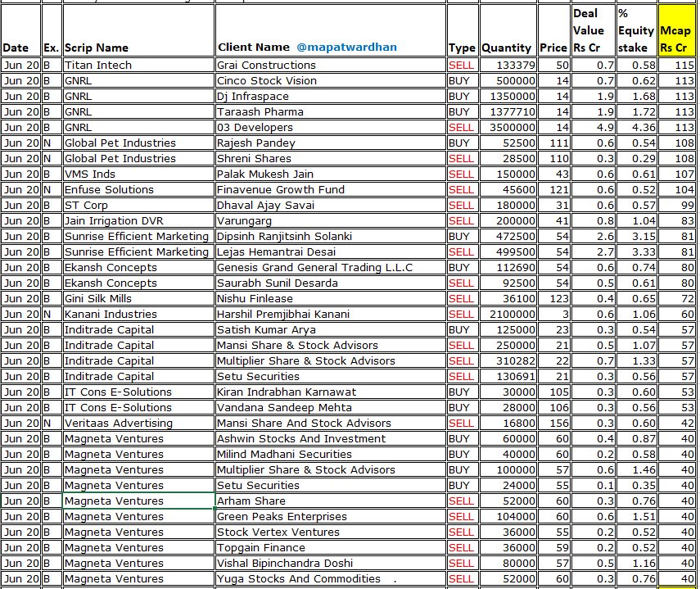
Task: Select the 'Type' column header
Action: click(x=463, y=30)
